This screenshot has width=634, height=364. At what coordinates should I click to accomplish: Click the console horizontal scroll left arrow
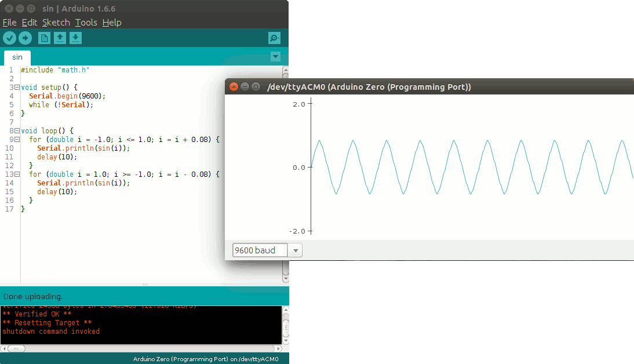(3, 348)
